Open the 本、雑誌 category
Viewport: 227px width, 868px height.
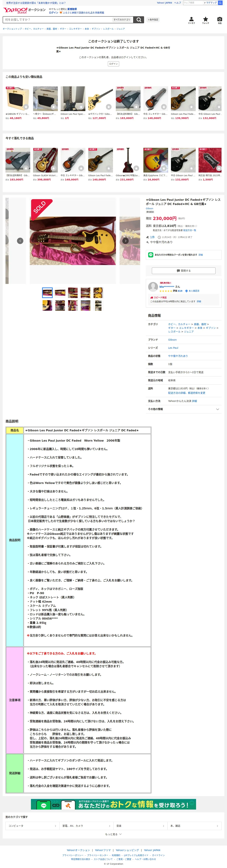coord(194,826)
